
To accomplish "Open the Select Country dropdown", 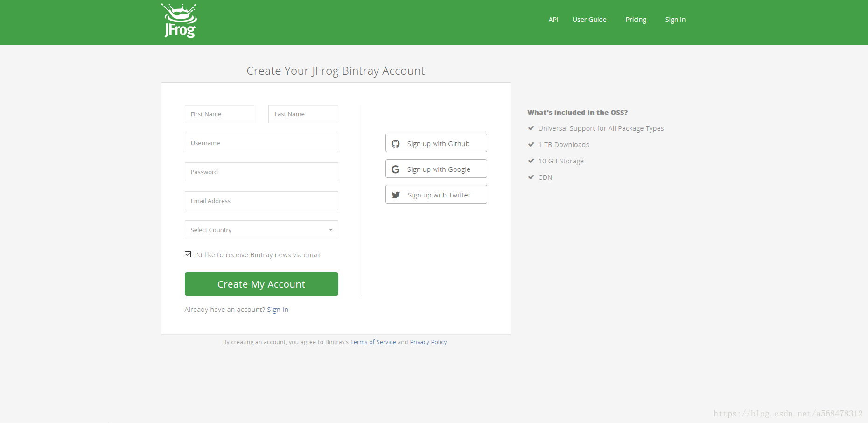I will tap(261, 230).
